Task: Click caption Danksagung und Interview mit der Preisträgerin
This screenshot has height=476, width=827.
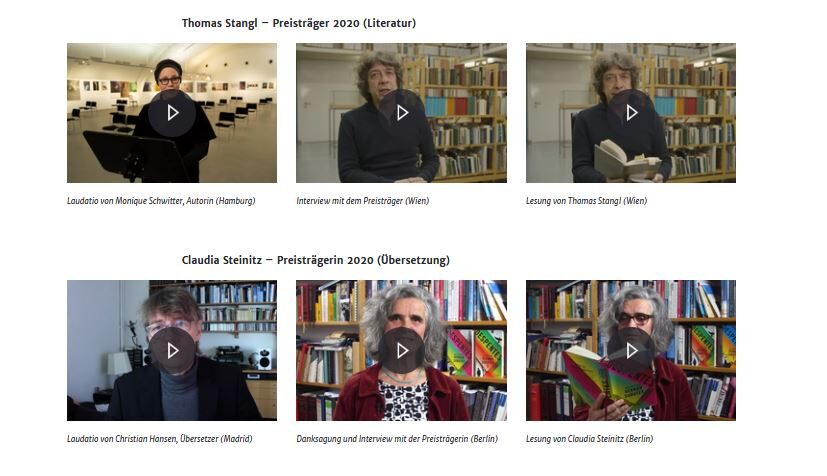Action: (x=397, y=439)
